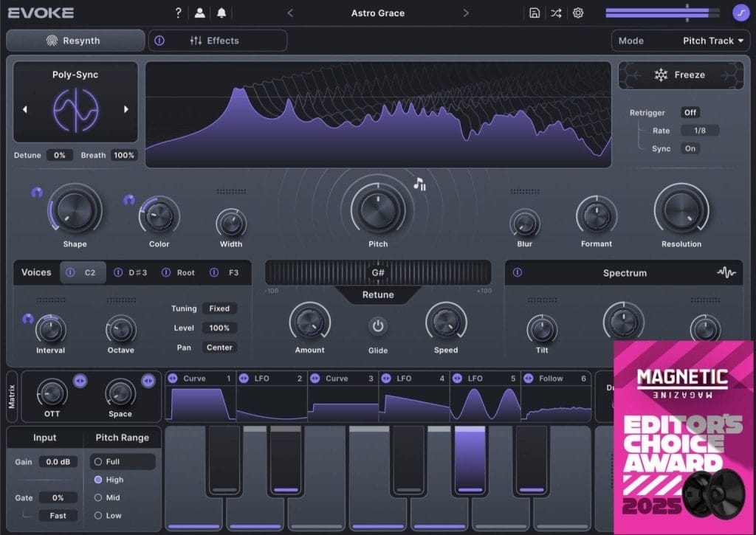Toggle the Glide power button
The height and width of the screenshot is (535, 756).
click(x=378, y=325)
